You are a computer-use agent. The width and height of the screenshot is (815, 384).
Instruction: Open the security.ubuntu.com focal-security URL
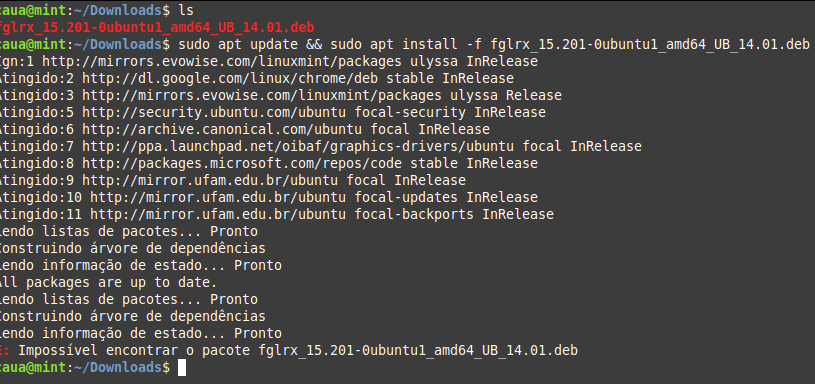(x=214, y=112)
